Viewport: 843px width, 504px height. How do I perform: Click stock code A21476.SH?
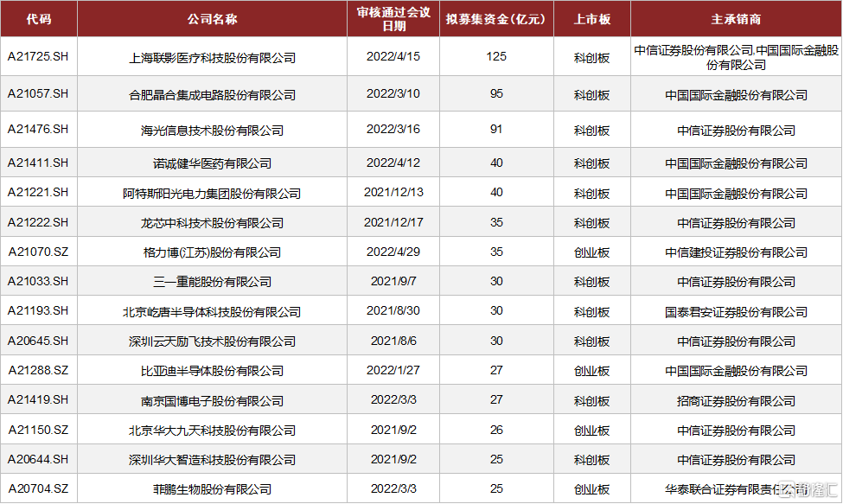tap(38, 130)
